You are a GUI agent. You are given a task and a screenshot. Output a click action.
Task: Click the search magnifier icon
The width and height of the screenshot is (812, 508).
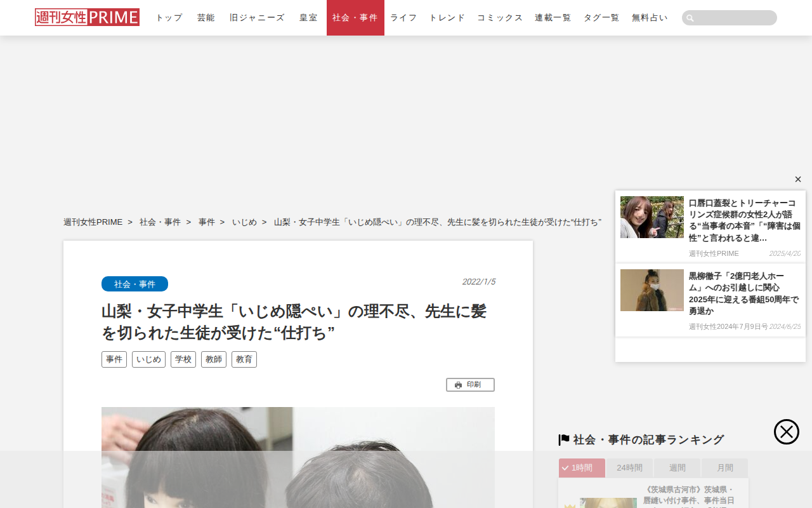[x=690, y=18]
